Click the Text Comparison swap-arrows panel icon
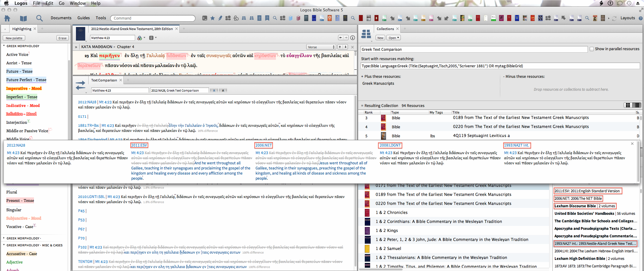 click(80, 85)
